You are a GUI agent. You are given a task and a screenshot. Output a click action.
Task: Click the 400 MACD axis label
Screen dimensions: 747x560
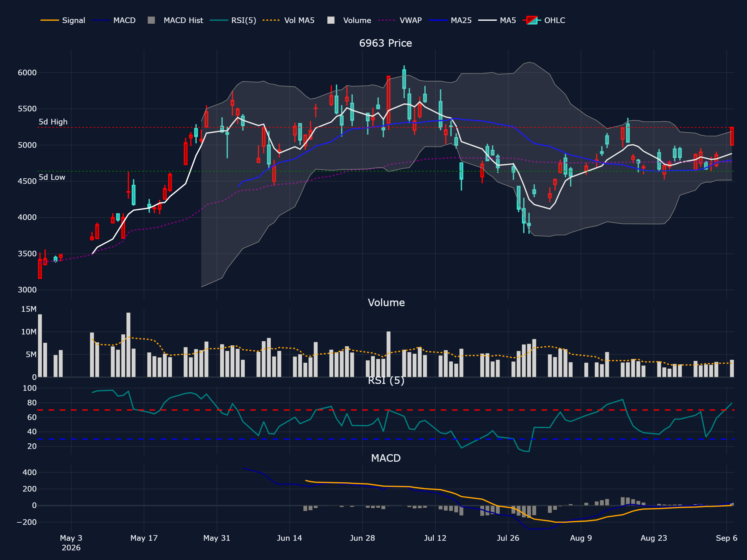pos(30,473)
